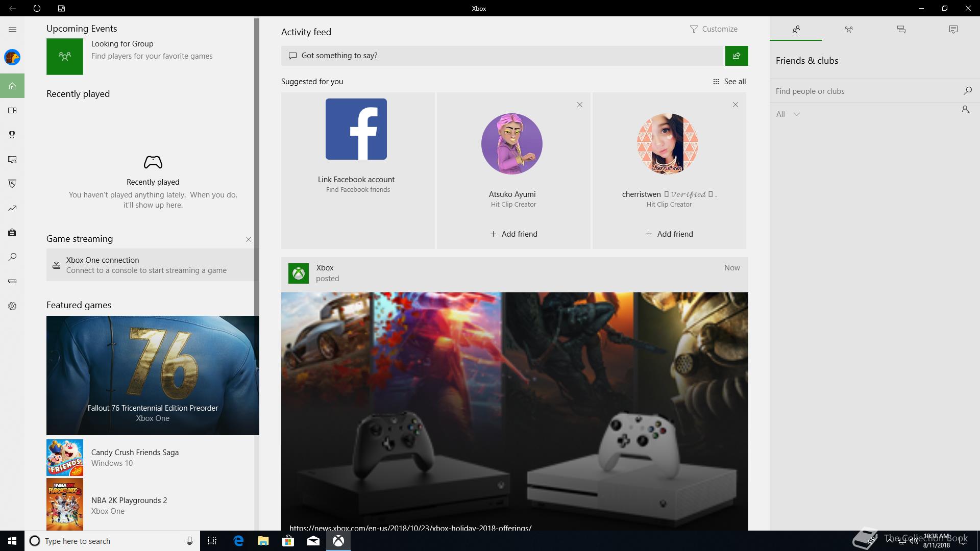Screen dimensions: 980x551
Task: Open Achievements trophy icon
Action: pyautogui.click(x=12, y=135)
